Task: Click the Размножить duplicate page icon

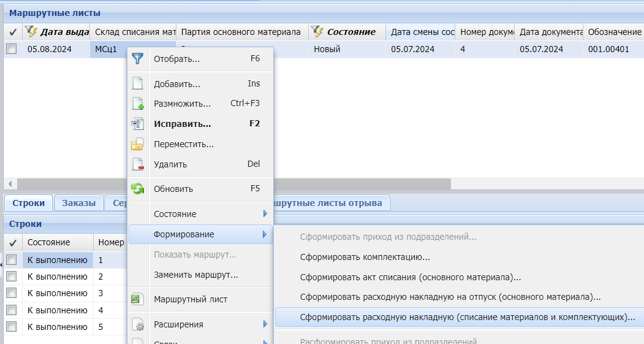Action: (138, 104)
